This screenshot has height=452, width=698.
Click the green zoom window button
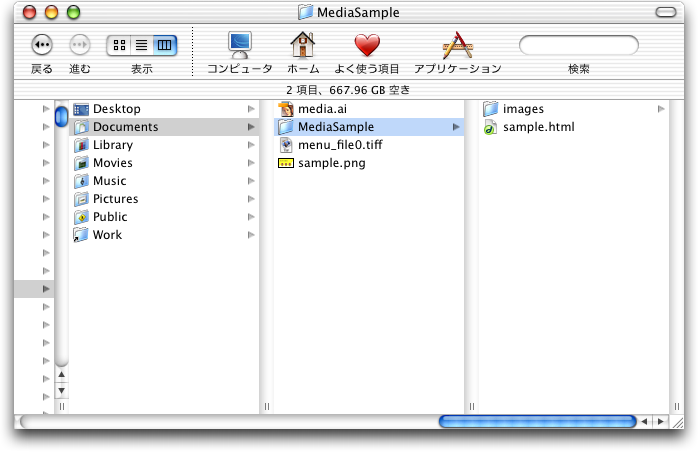click(73, 12)
